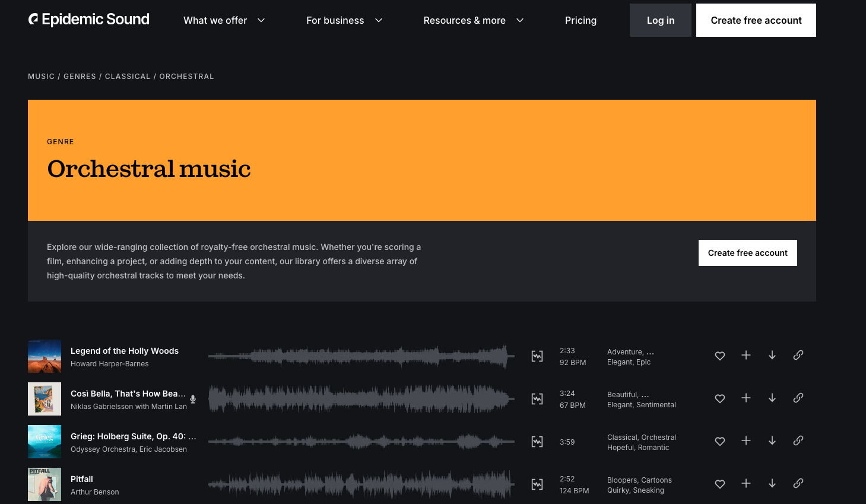Select the Cartoons tag on Pitfall
Screen dimensions: 866x504
pyautogui.click(x=656, y=480)
